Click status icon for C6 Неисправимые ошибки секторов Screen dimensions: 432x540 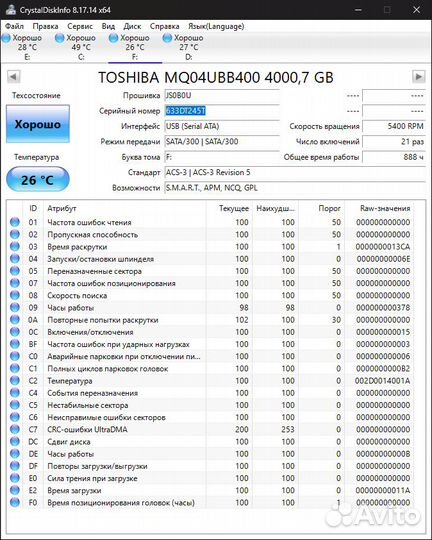(15, 417)
